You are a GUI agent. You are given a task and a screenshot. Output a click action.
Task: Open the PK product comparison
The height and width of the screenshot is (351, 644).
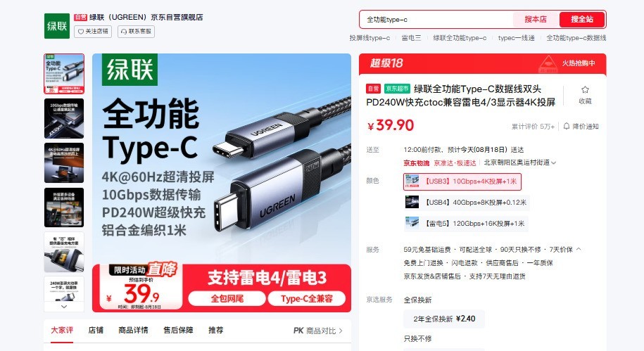pyautogui.click(x=317, y=331)
